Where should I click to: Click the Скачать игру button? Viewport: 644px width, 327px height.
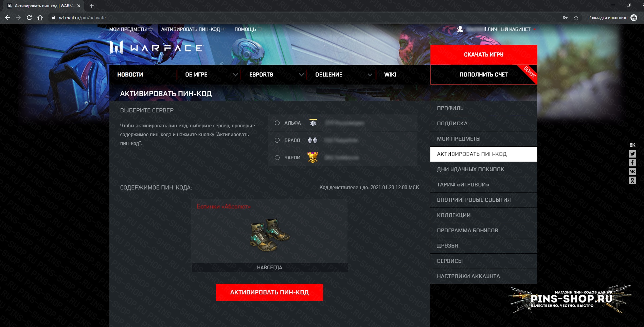(484, 55)
